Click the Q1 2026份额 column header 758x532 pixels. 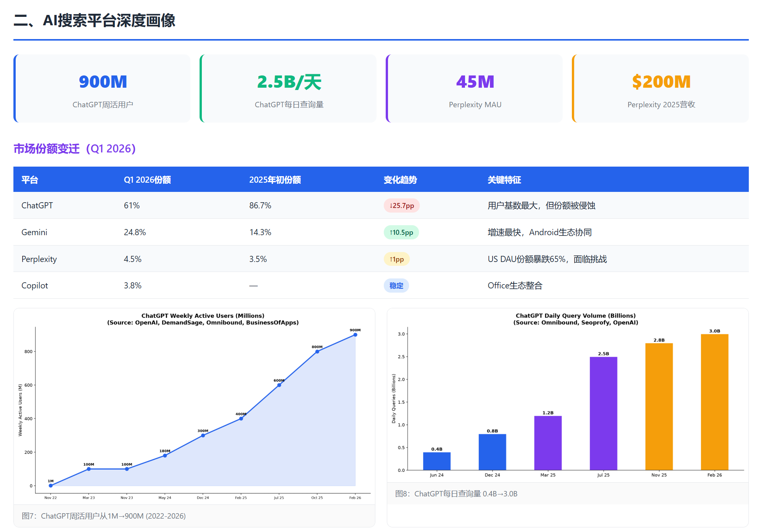147,180
